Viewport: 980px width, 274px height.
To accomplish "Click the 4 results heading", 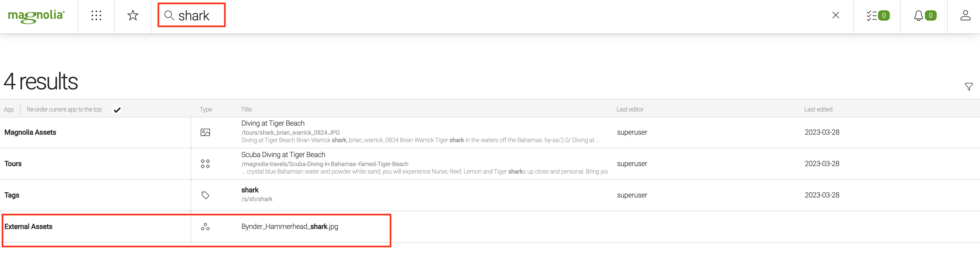I will (x=41, y=81).
